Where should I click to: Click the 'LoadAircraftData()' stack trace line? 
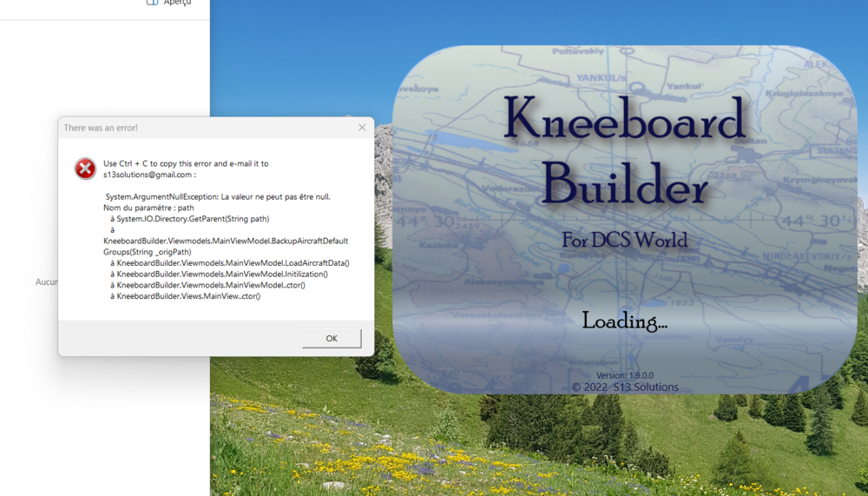pyautogui.click(x=230, y=263)
